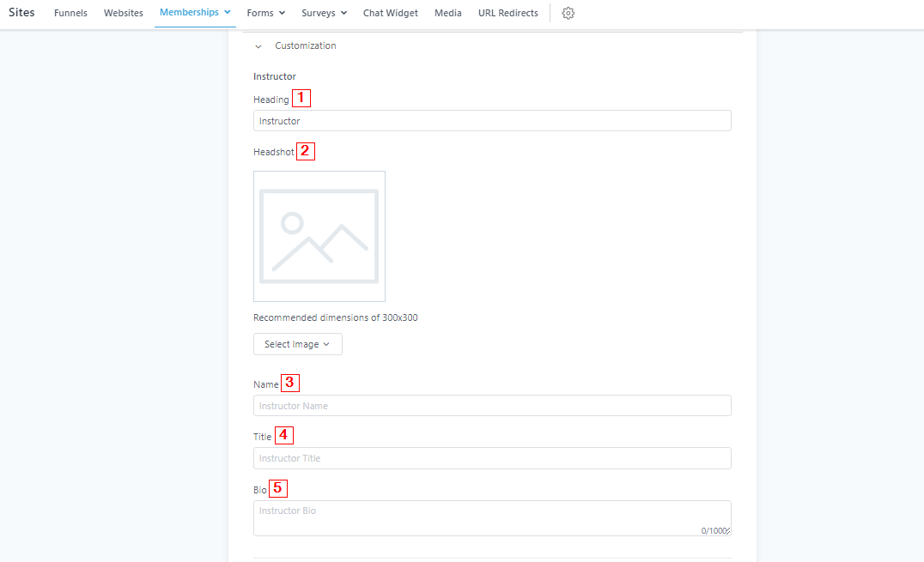Open the Memberships tab
This screenshot has height=562, width=924.
point(195,13)
